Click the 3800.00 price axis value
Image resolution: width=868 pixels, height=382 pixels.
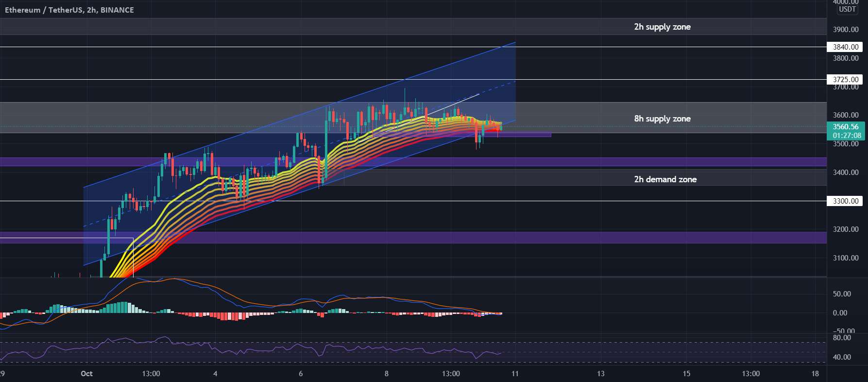point(846,58)
